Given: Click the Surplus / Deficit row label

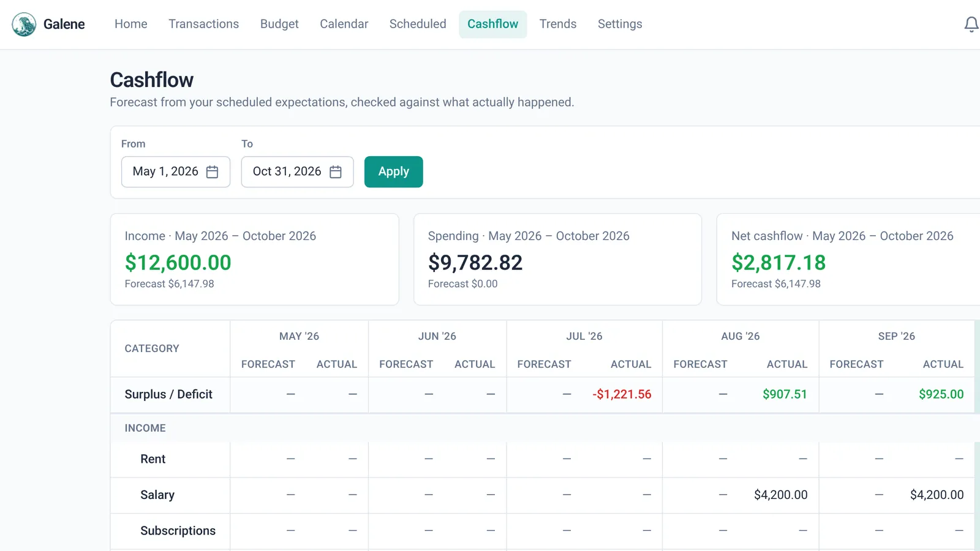Looking at the screenshot, I should 168,395.
